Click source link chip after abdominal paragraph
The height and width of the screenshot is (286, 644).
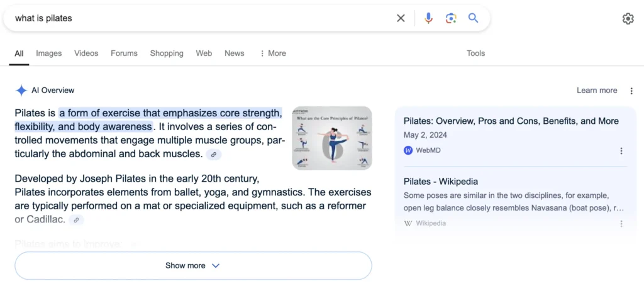(214, 155)
